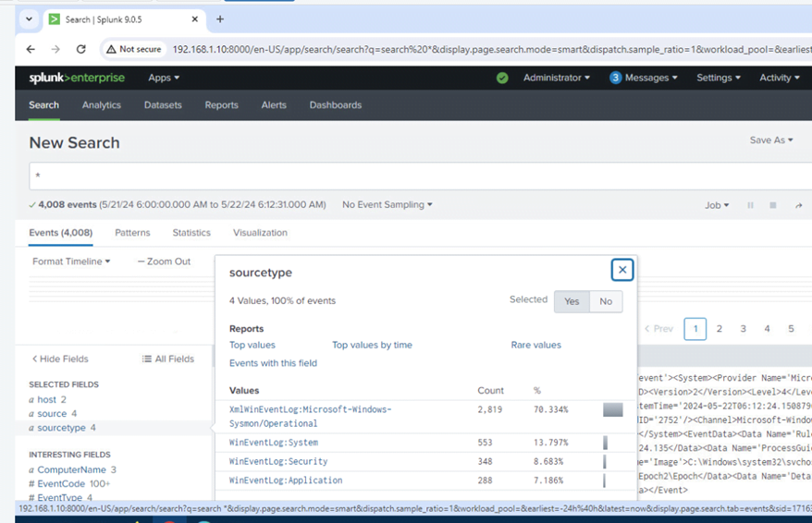This screenshot has height=523, width=812.
Task: Go to results page 2
Action: click(x=720, y=329)
